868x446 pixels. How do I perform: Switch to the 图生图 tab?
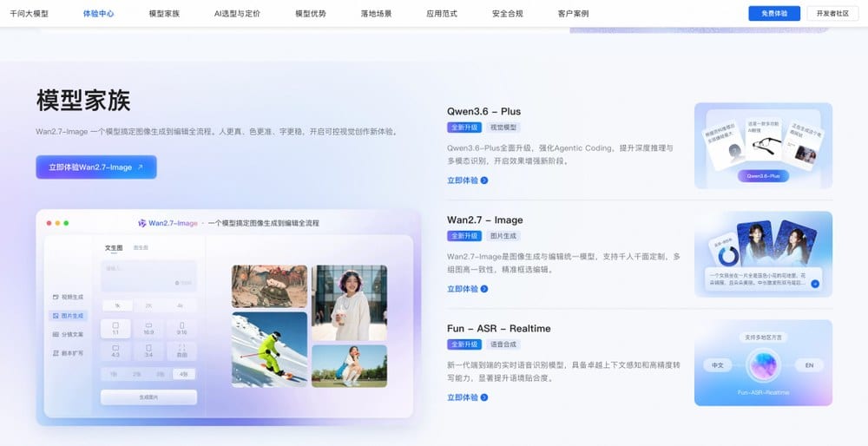click(141, 248)
